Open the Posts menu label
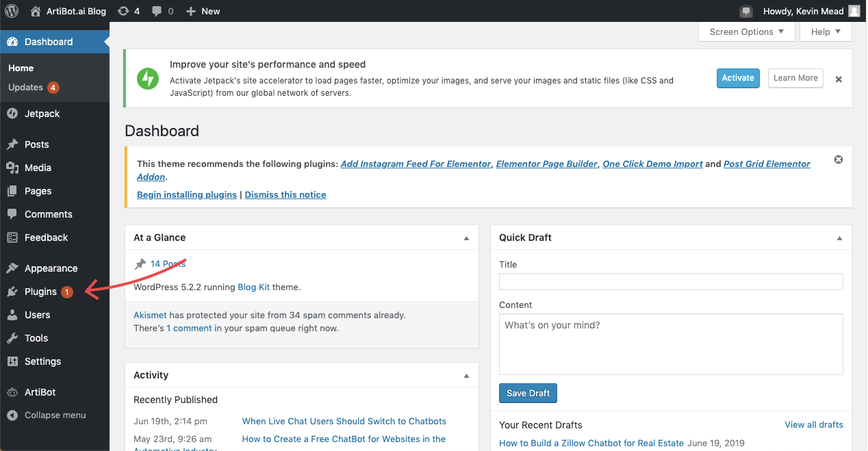The image size is (868, 451). pos(37,144)
